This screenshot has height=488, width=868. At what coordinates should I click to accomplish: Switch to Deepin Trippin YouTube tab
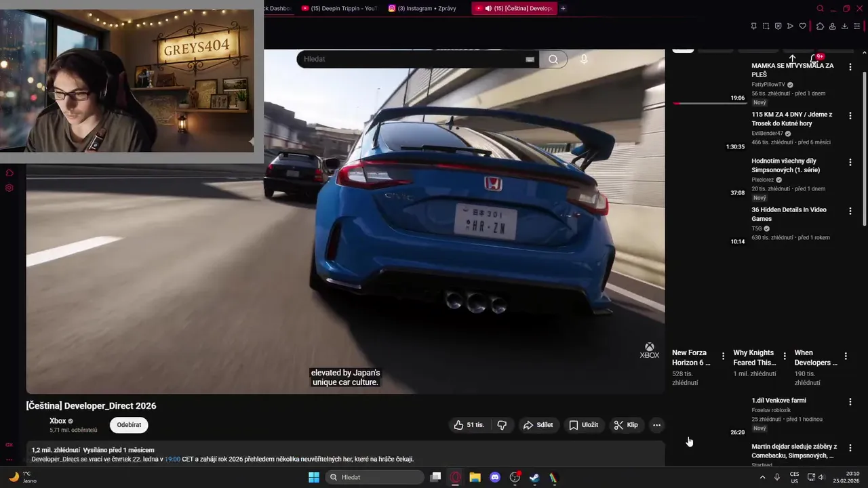[338, 8]
